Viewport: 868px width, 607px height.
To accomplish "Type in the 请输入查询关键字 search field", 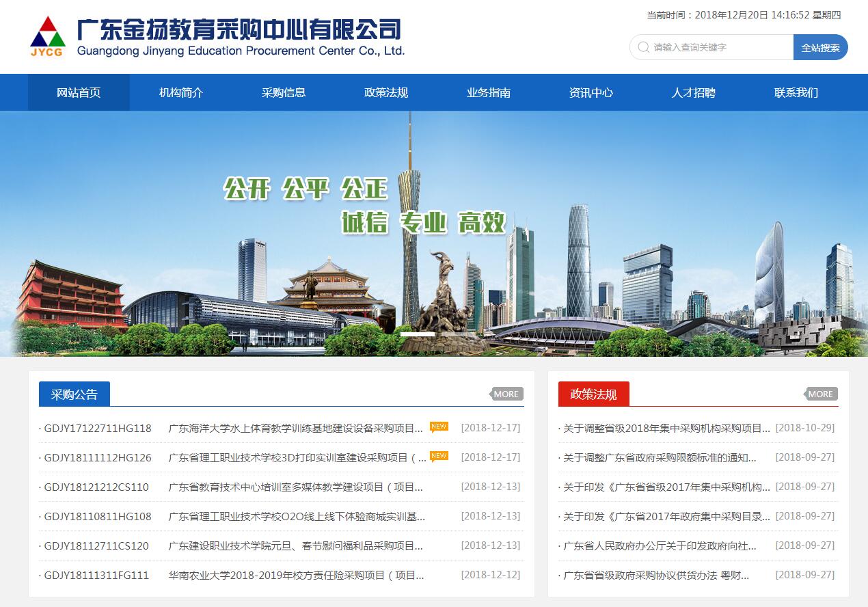I will (719, 47).
